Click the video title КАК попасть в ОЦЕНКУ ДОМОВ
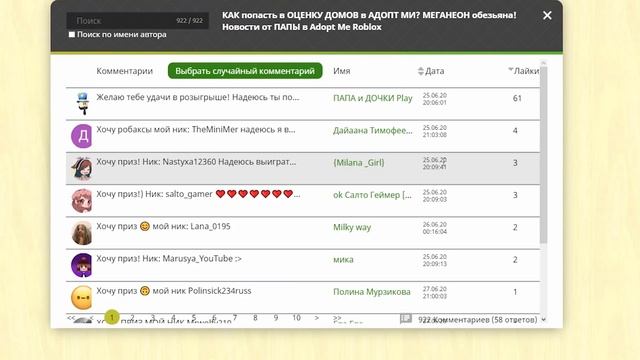The image size is (640, 360). coord(369,21)
